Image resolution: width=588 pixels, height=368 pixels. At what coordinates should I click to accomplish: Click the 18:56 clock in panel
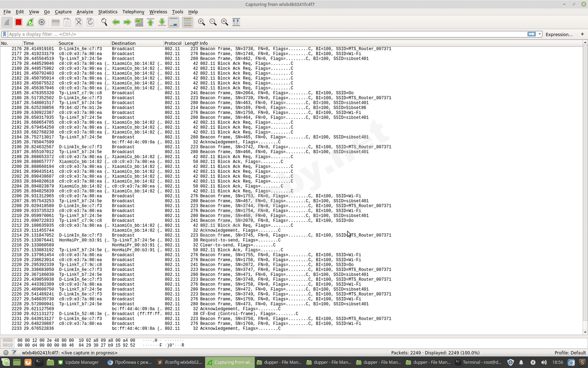557,362
